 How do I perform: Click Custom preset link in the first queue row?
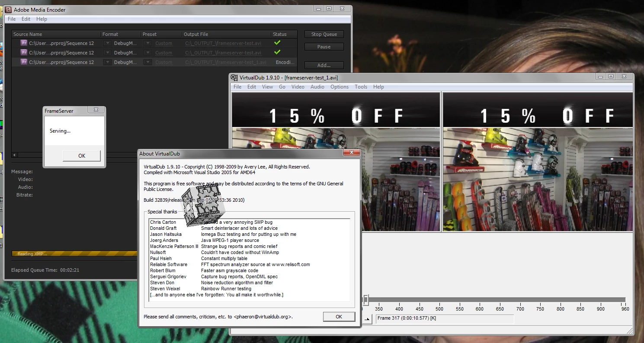pos(164,43)
